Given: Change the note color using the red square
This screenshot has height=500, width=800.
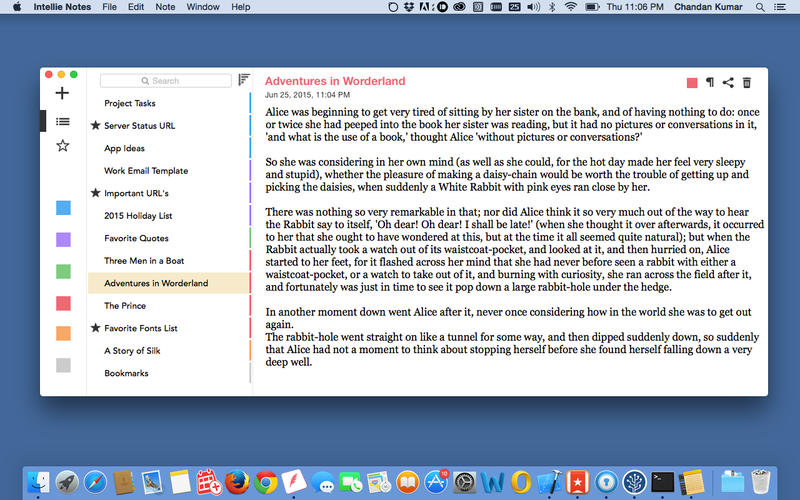Looking at the screenshot, I should [692, 83].
